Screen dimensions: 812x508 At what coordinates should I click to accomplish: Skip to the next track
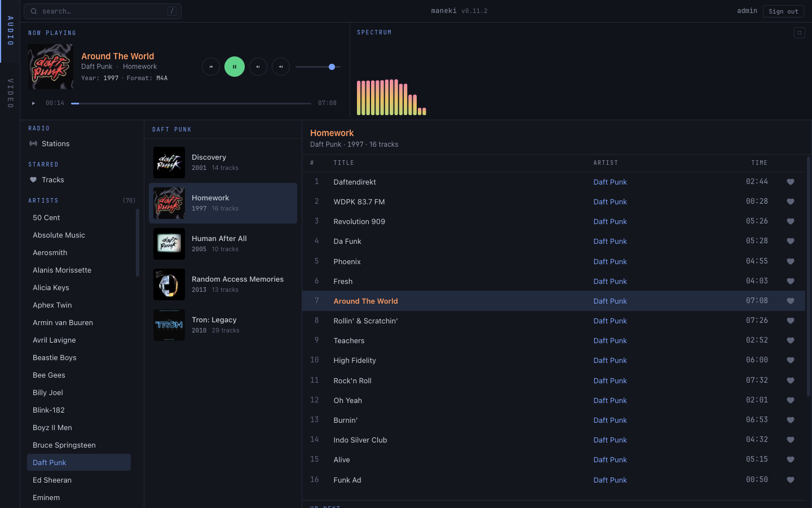(x=258, y=67)
